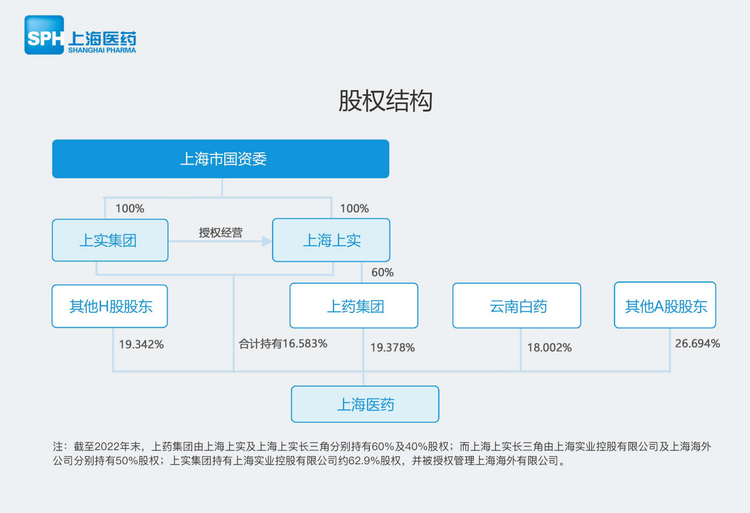Click the 60% ownership label
This screenshot has width=750, height=513.
(x=383, y=273)
